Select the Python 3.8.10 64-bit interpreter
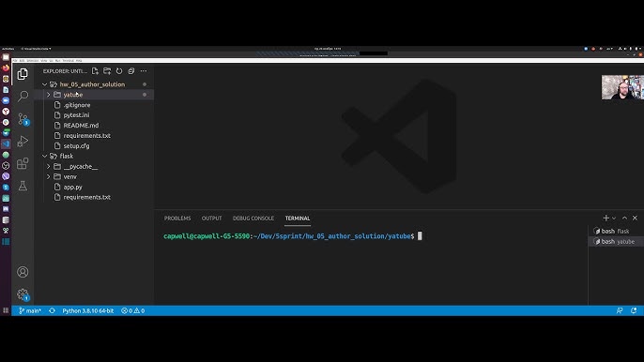This screenshot has width=644, height=362. (88, 310)
